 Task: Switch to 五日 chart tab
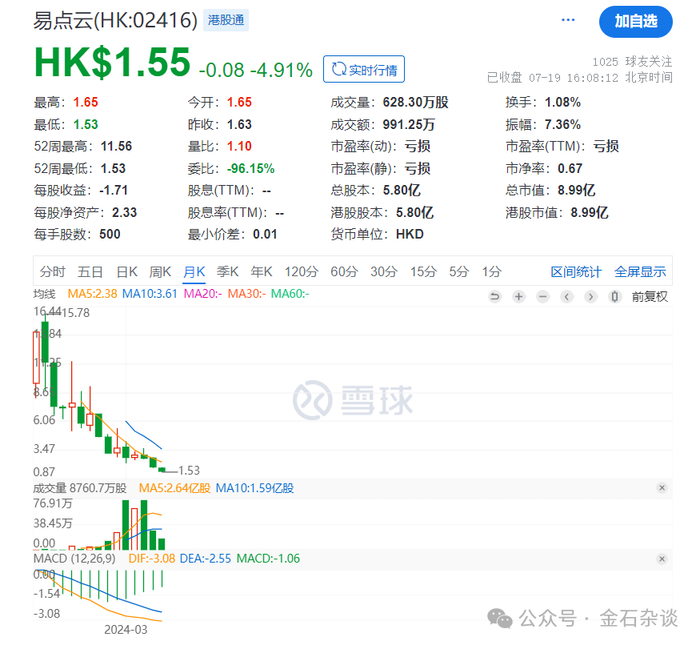[90, 271]
